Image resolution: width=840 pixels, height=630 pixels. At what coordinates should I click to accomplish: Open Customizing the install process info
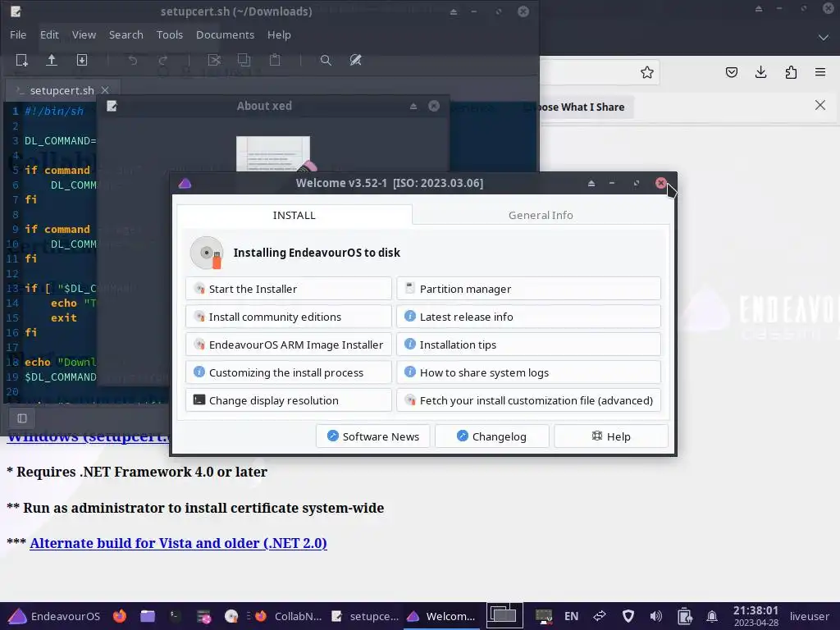pyautogui.click(x=289, y=372)
